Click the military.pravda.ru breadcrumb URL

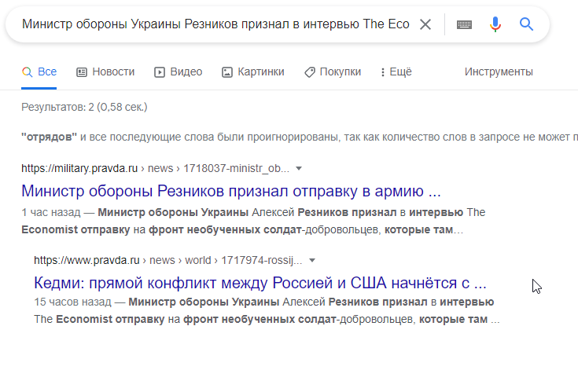pyautogui.click(x=155, y=169)
